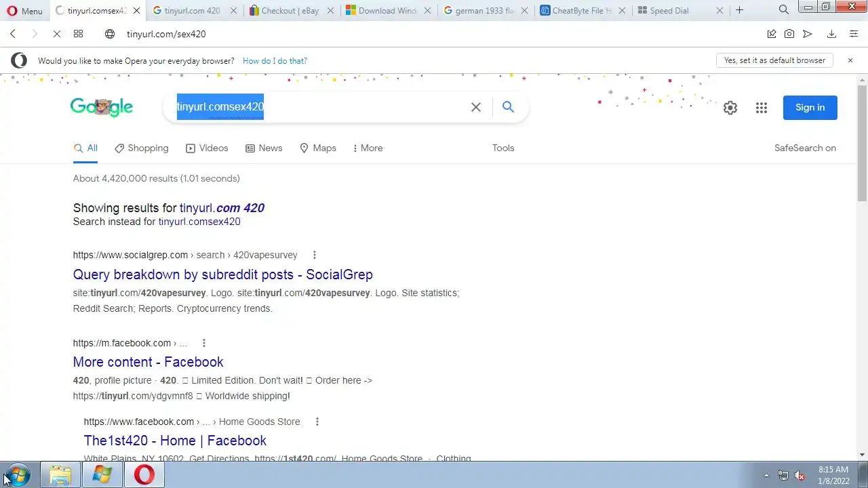
Task: Open three-dot menu for m.facebook.com result
Action: tap(203, 343)
